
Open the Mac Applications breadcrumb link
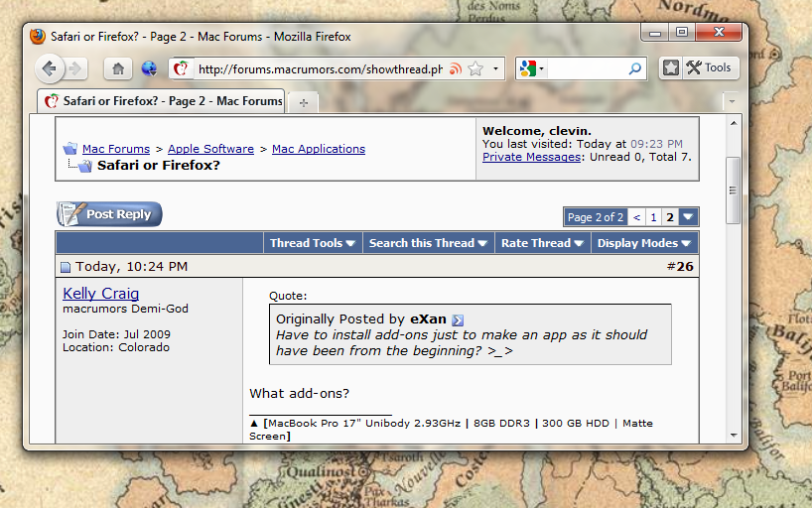point(319,149)
